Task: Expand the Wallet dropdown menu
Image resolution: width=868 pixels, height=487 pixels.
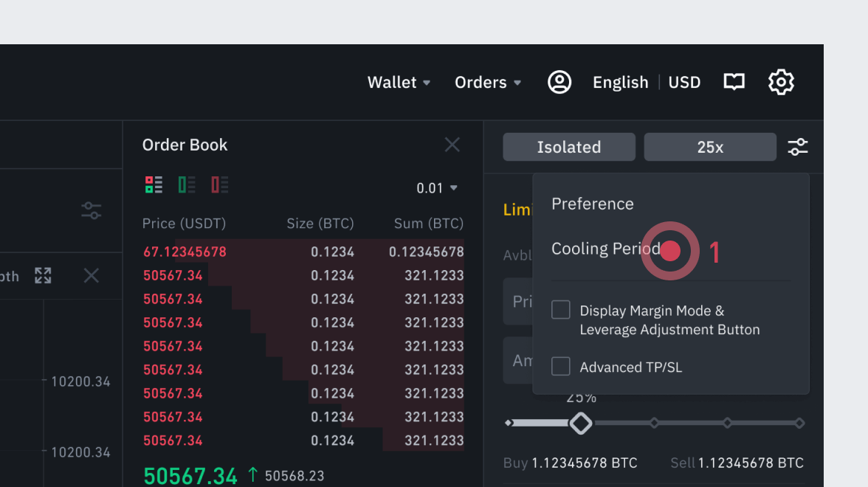Action: 399,83
